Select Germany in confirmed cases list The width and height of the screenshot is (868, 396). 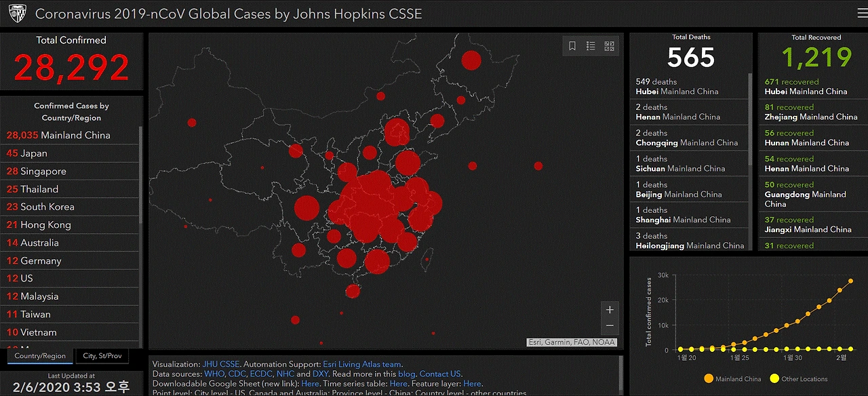(x=71, y=260)
